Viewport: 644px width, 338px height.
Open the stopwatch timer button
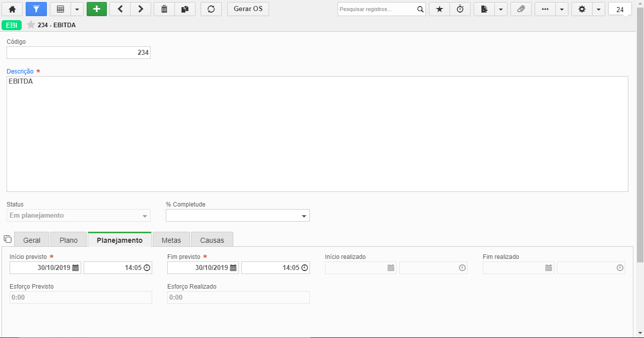[x=460, y=9]
